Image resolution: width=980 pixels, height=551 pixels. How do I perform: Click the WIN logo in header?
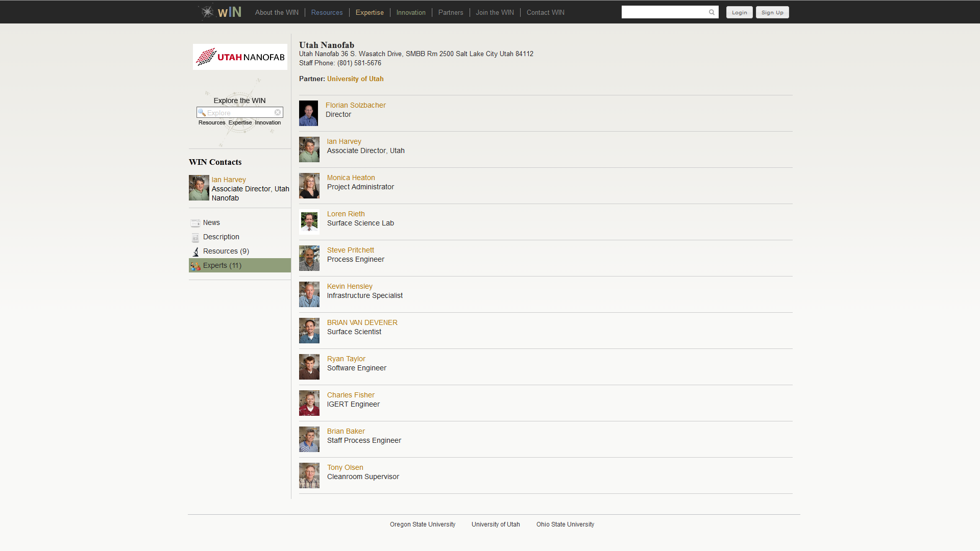pyautogui.click(x=220, y=12)
